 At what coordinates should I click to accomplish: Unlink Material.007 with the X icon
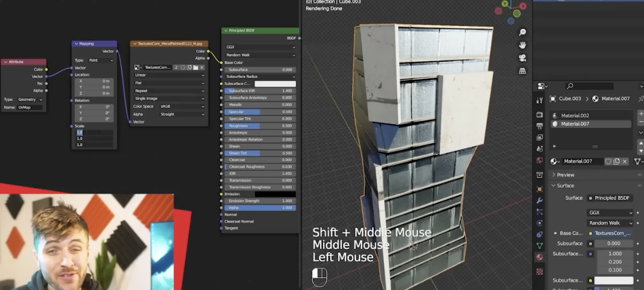click(624, 162)
